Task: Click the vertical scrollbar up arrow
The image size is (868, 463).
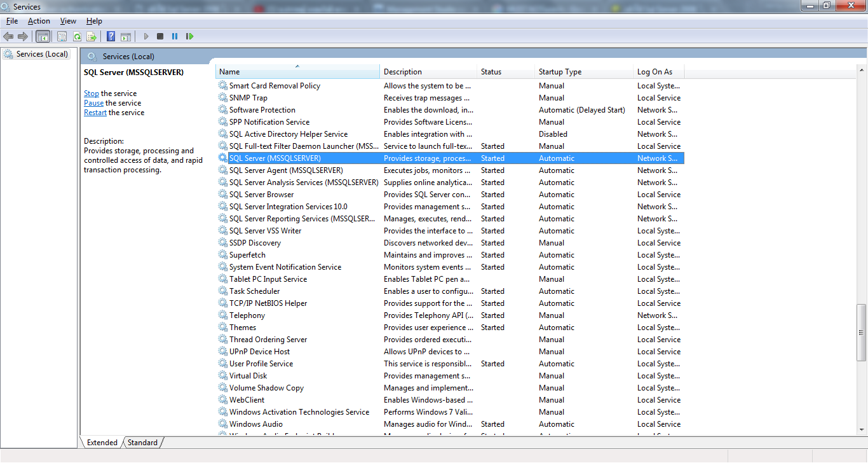Action: [861, 69]
